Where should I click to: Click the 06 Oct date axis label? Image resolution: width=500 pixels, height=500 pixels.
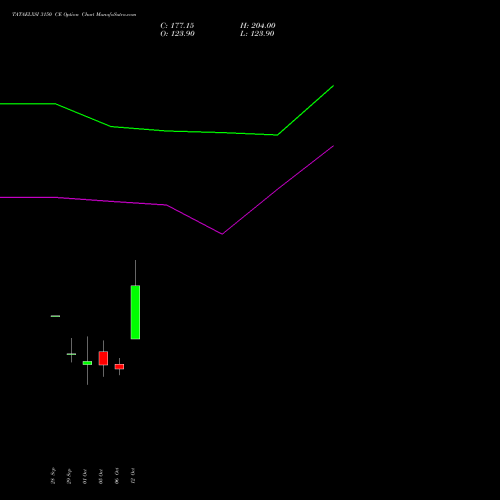pyautogui.click(x=117, y=476)
